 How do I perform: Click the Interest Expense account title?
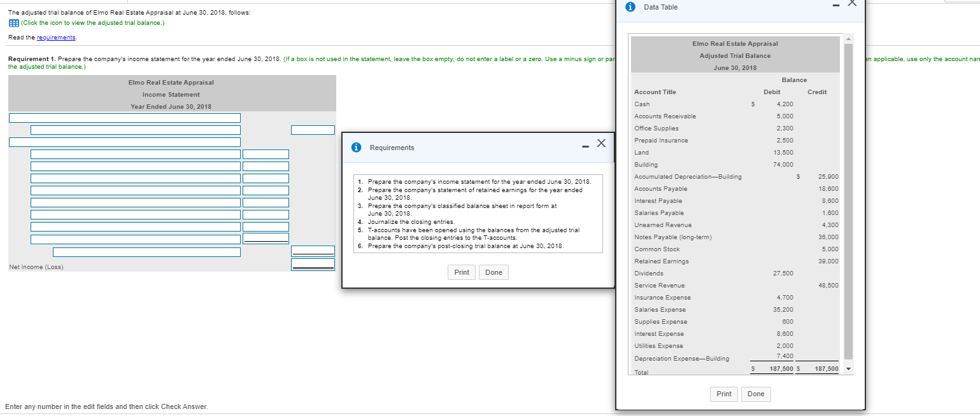(x=659, y=334)
